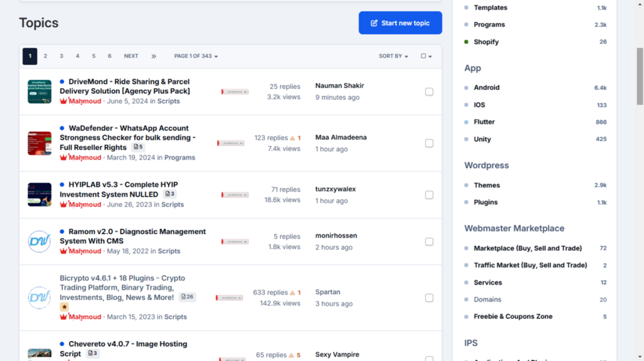
Task: Select the HYIPLAB v5.3 topic checkbox
Action: [429, 195]
